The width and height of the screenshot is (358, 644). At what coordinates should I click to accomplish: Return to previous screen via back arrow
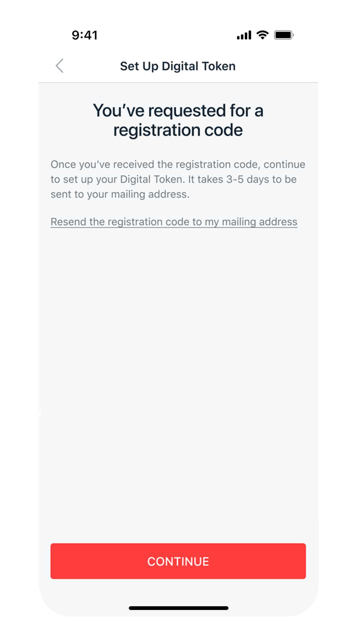59,66
